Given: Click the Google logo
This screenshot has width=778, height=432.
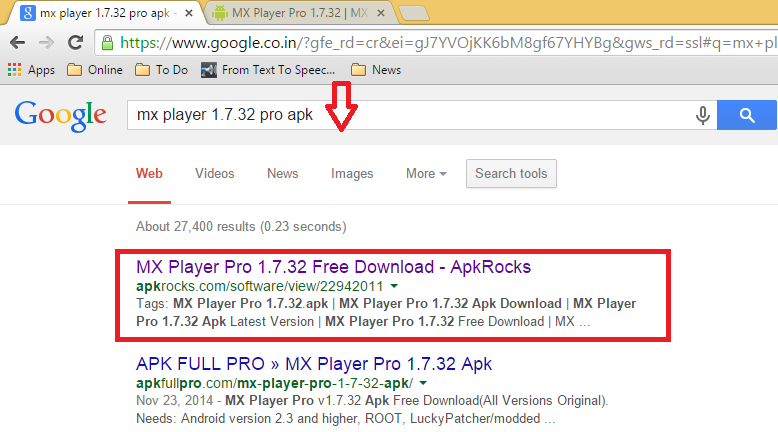Looking at the screenshot, I should tap(61, 116).
